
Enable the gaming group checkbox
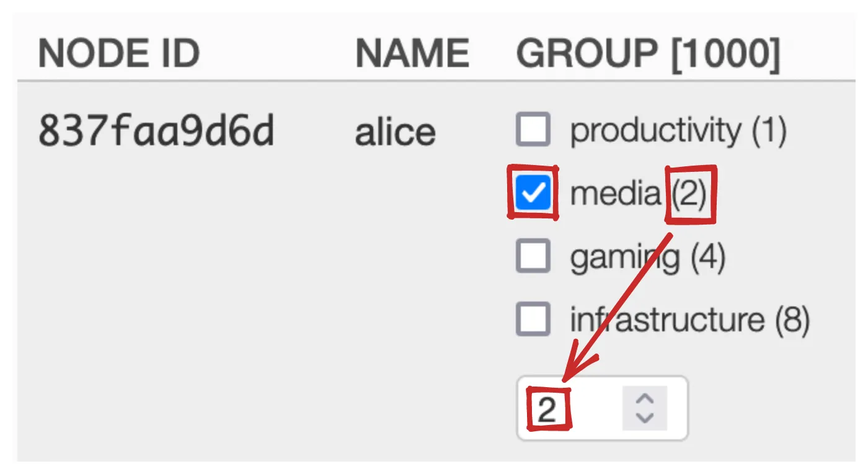tap(533, 256)
